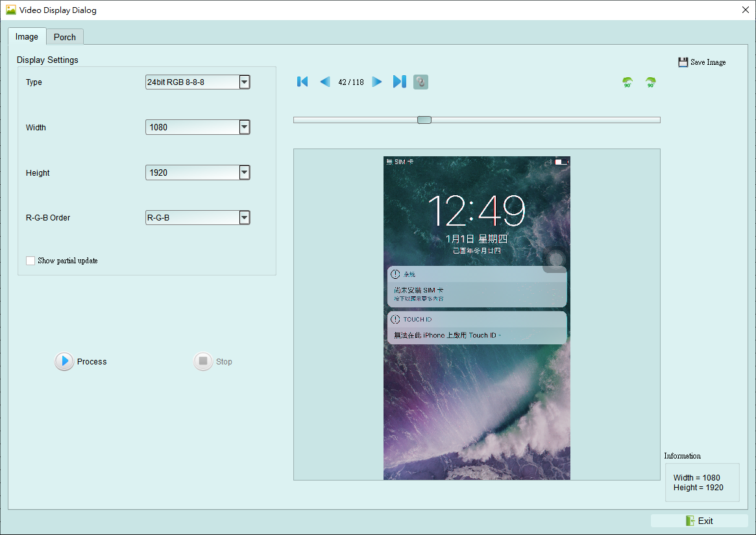Click the Information label

(x=682, y=456)
